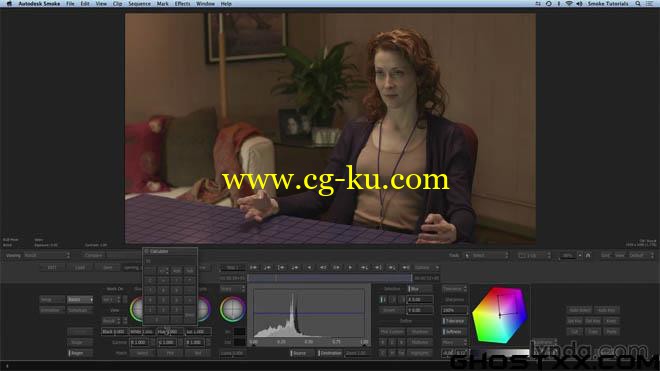Click the home viewport reset icon
The width and height of the screenshot is (660, 371).
(x=588, y=255)
